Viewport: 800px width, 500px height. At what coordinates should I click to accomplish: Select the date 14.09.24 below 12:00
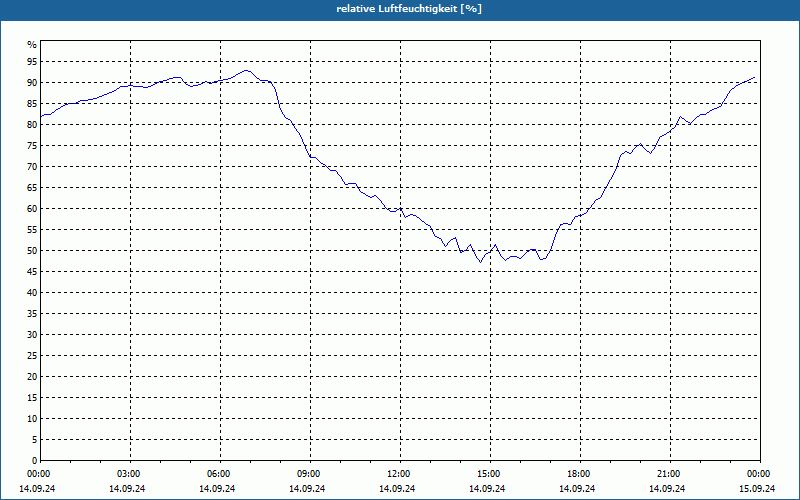coord(397,489)
